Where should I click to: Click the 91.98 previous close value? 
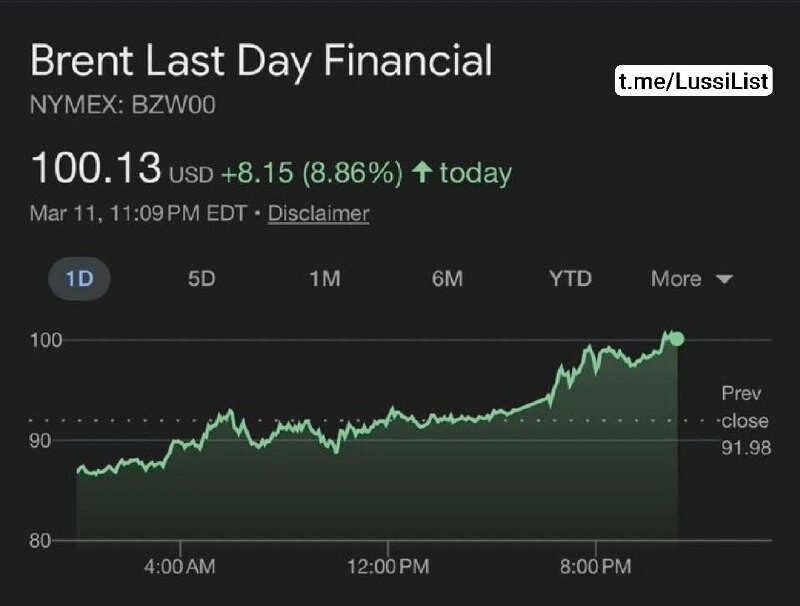[746, 447]
